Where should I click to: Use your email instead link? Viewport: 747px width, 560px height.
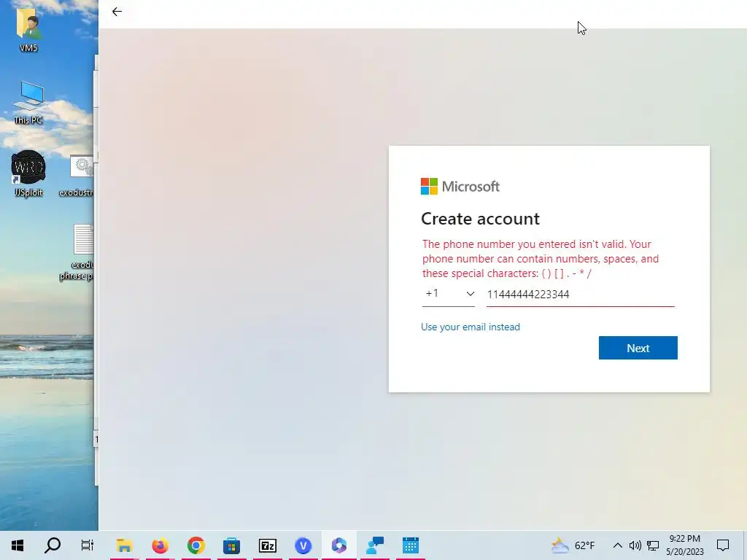coord(471,327)
